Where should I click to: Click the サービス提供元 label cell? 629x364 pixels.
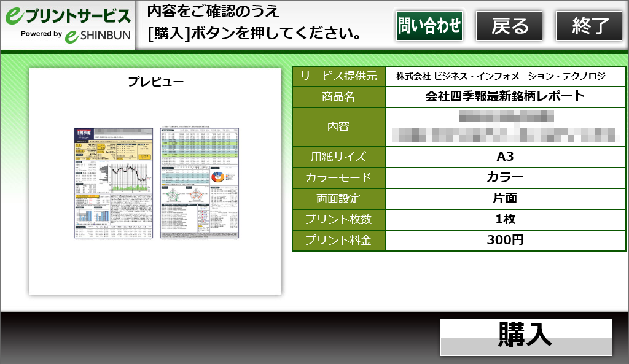[338, 76]
